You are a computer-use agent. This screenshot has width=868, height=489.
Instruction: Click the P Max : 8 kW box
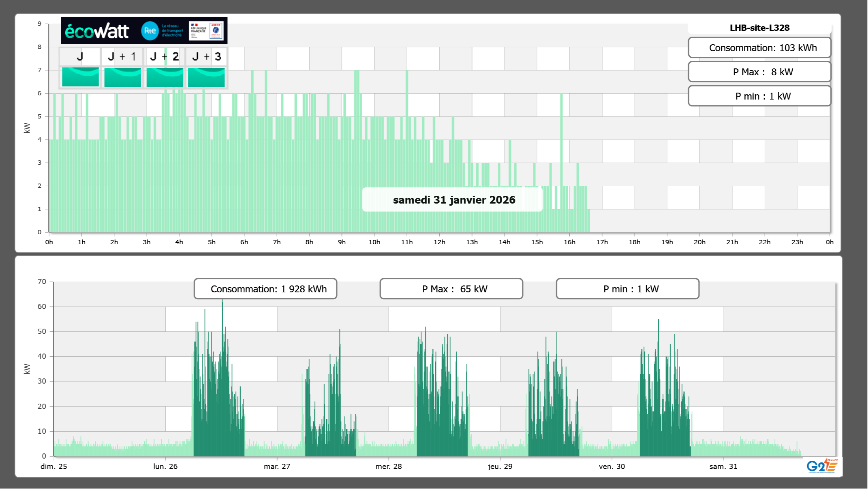click(759, 72)
